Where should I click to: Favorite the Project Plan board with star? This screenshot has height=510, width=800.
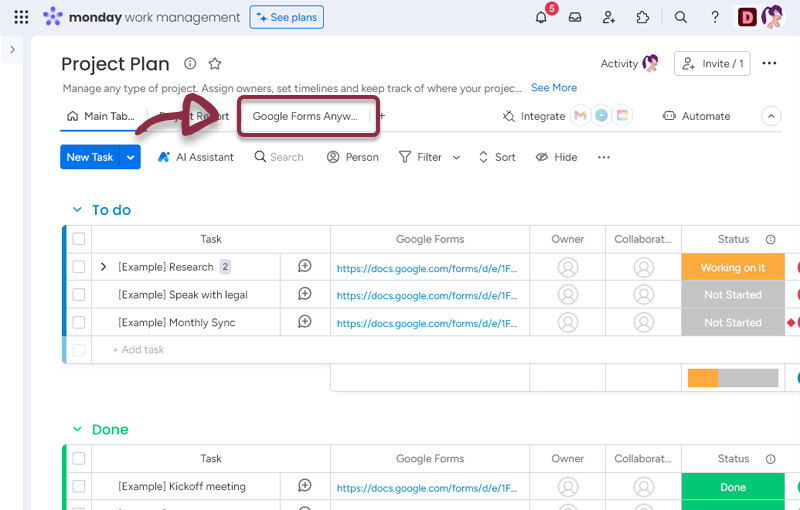click(x=215, y=64)
